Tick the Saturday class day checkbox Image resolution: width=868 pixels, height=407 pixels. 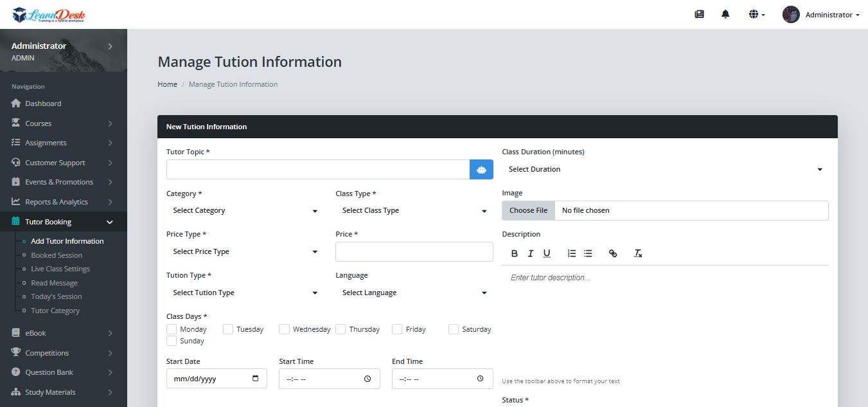(x=454, y=329)
